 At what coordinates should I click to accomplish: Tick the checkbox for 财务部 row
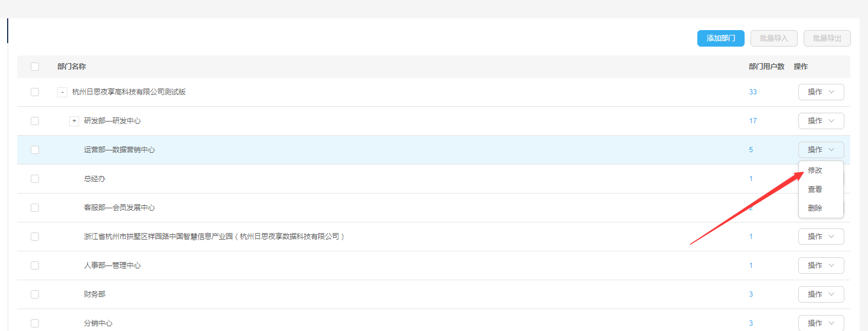click(35, 294)
